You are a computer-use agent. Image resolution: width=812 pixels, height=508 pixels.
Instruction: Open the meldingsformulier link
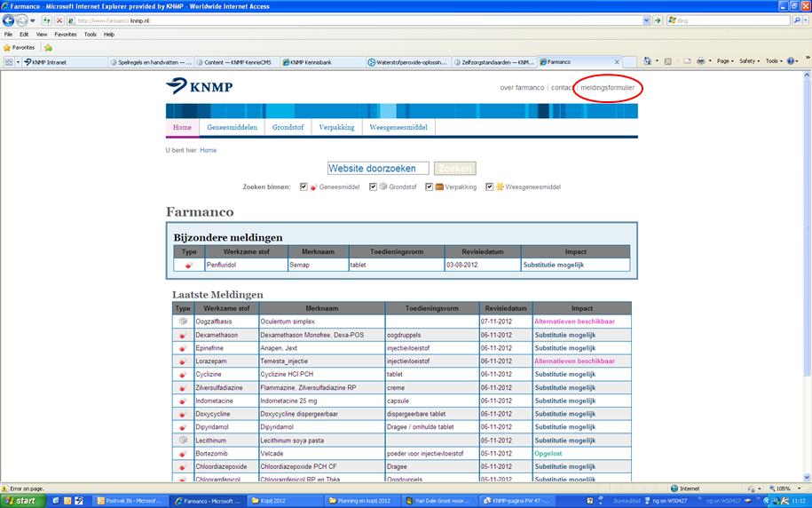pos(607,88)
